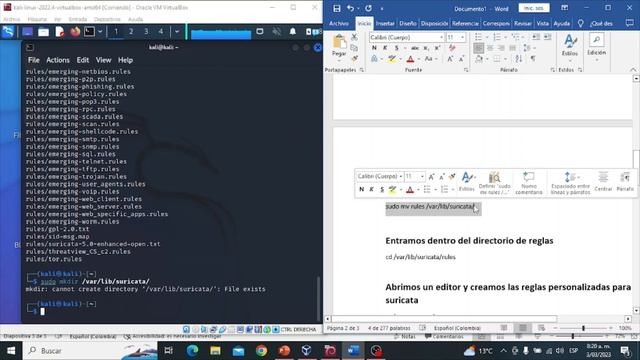Toggle bold (N) in ribbon Fuente group
The height and width of the screenshot is (360, 640).
374,48
